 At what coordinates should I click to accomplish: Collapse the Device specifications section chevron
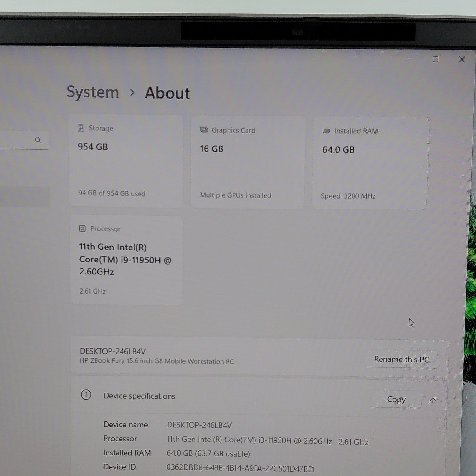pyautogui.click(x=433, y=400)
